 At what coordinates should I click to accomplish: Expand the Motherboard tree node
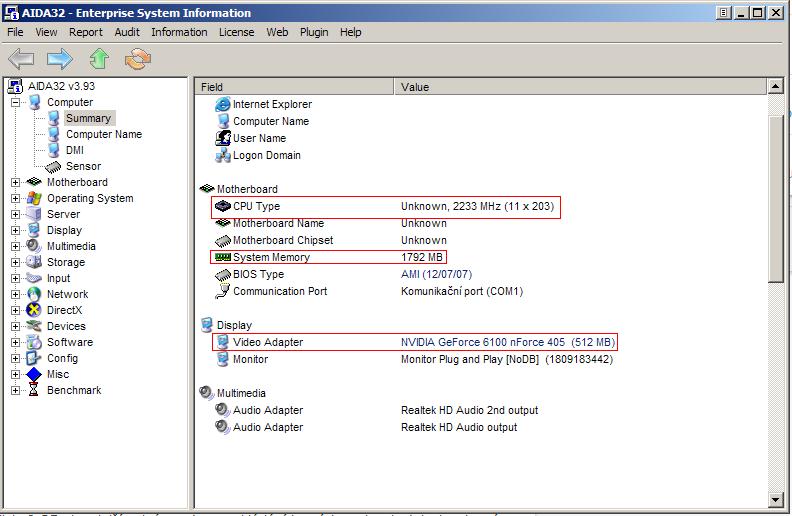click(15, 182)
